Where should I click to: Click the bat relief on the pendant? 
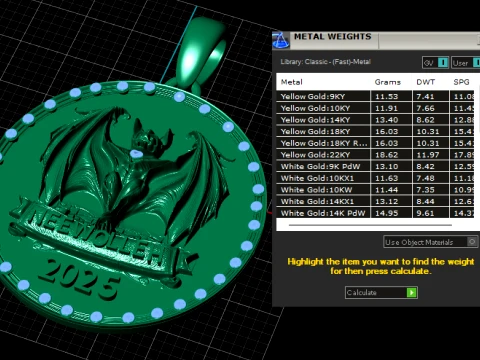(x=137, y=173)
